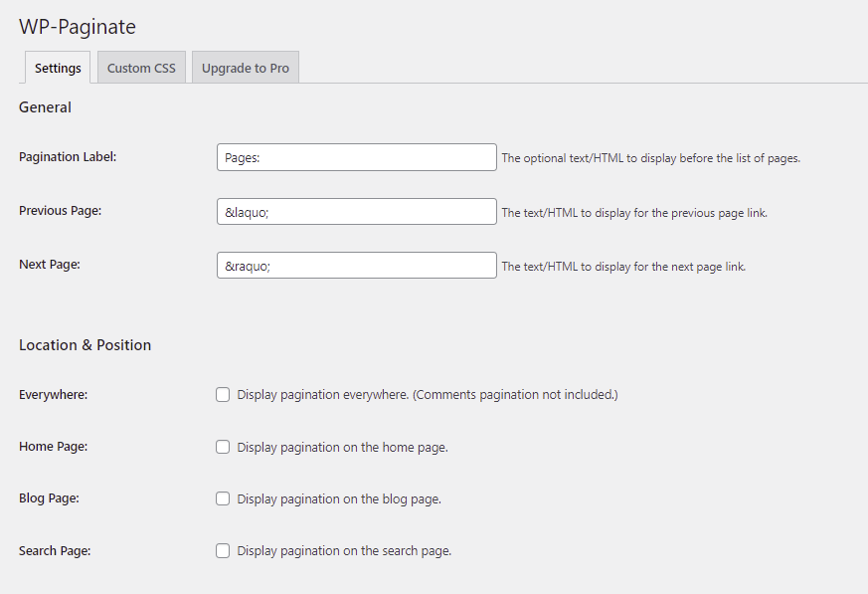Click the Home Page row label
868x594 pixels.
(x=52, y=446)
